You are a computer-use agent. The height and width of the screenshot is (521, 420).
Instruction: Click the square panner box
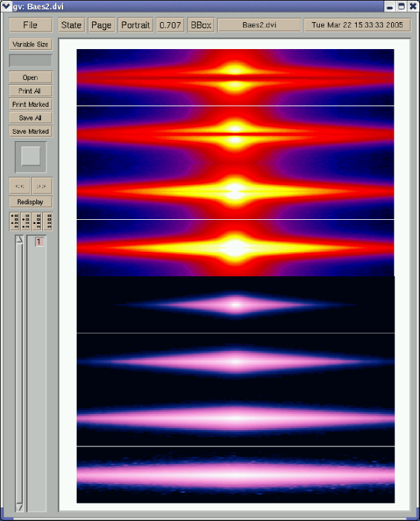pyautogui.click(x=31, y=157)
